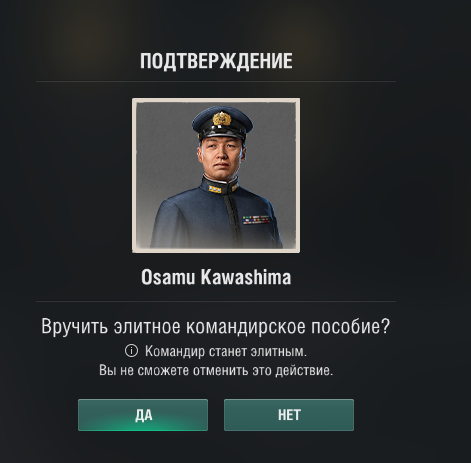The width and height of the screenshot is (471, 463).
Task: Click the commander's face in the portrait
Action: click(x=222, y=157)
